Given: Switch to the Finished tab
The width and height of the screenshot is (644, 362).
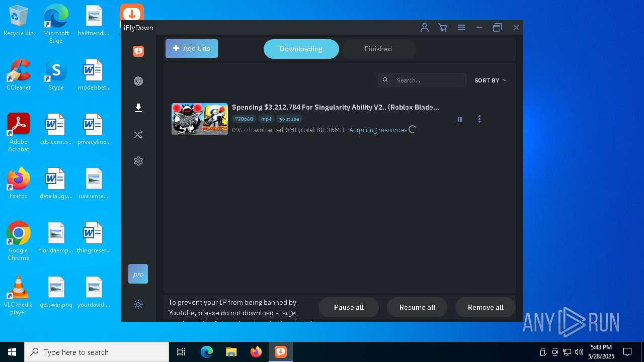Looking at the screenshot, I should coord(378,49).
